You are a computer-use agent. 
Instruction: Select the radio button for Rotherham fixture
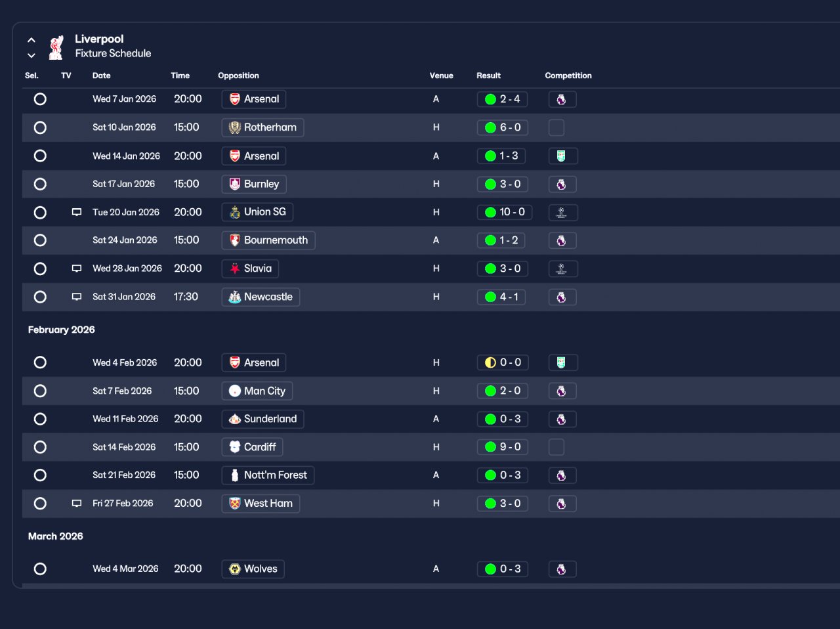point(40,127)
